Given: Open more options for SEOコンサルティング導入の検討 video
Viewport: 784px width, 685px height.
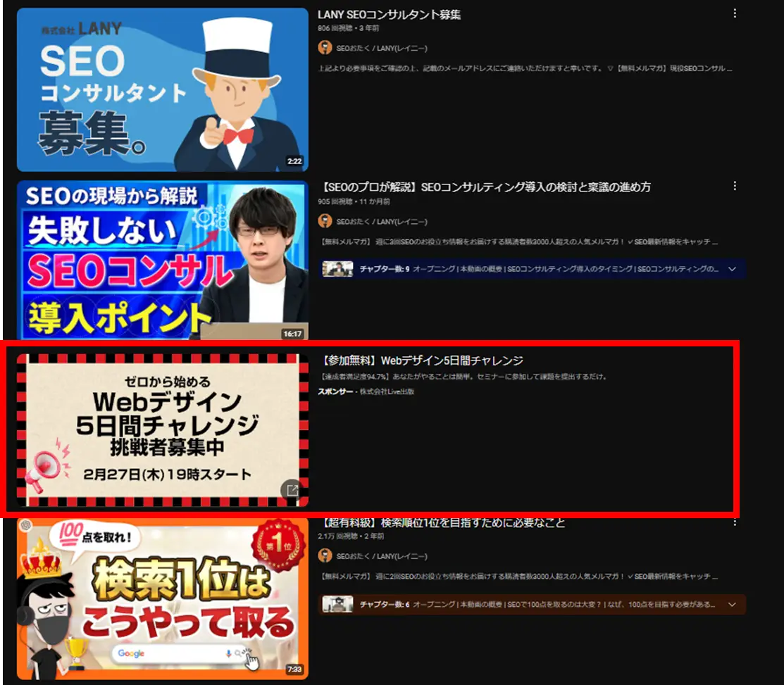Looking at the screenshot, I should [735, 187].
